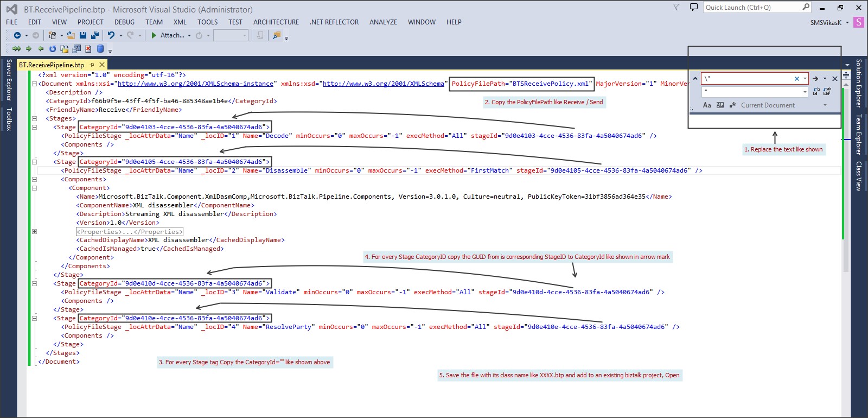Click the two-pages-with-folder toolbar icon
Screen dimensions: 868x418
[65, 49]
